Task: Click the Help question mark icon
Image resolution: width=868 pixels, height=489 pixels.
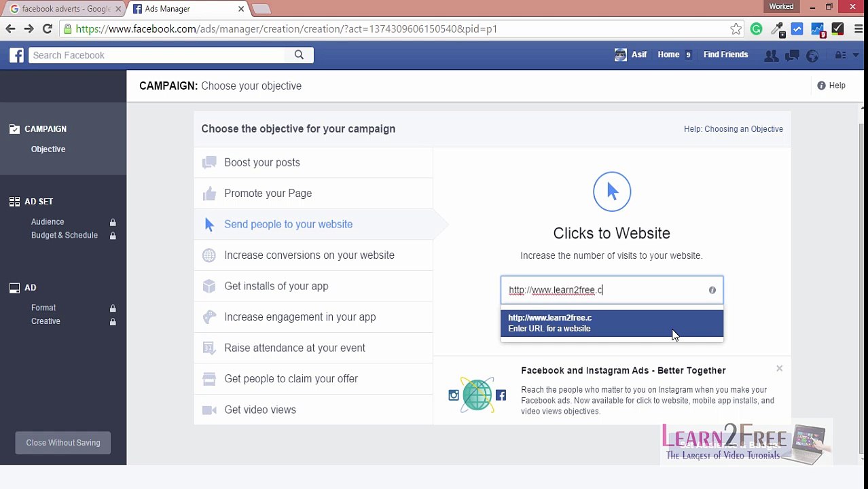Action: 821,86
